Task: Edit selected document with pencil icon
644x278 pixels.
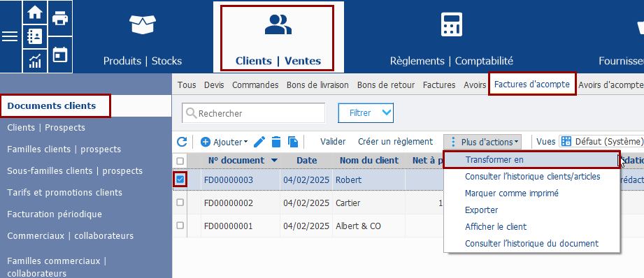Action: click(259, 142)
